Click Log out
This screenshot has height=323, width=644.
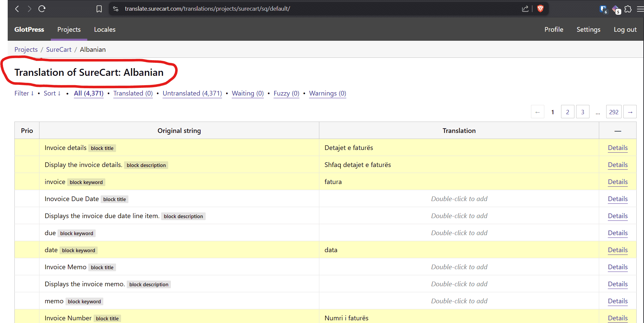625,29
